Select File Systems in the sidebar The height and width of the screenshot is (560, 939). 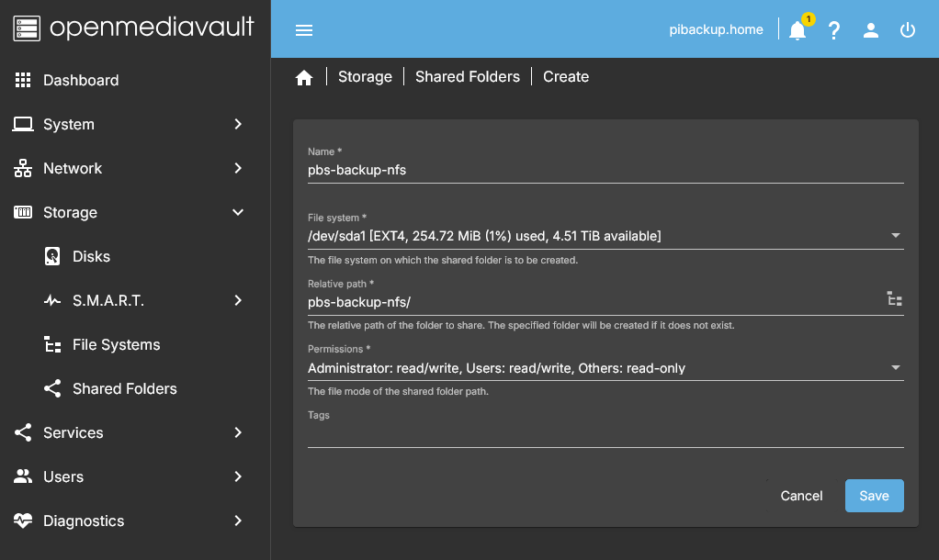(116, 344)
